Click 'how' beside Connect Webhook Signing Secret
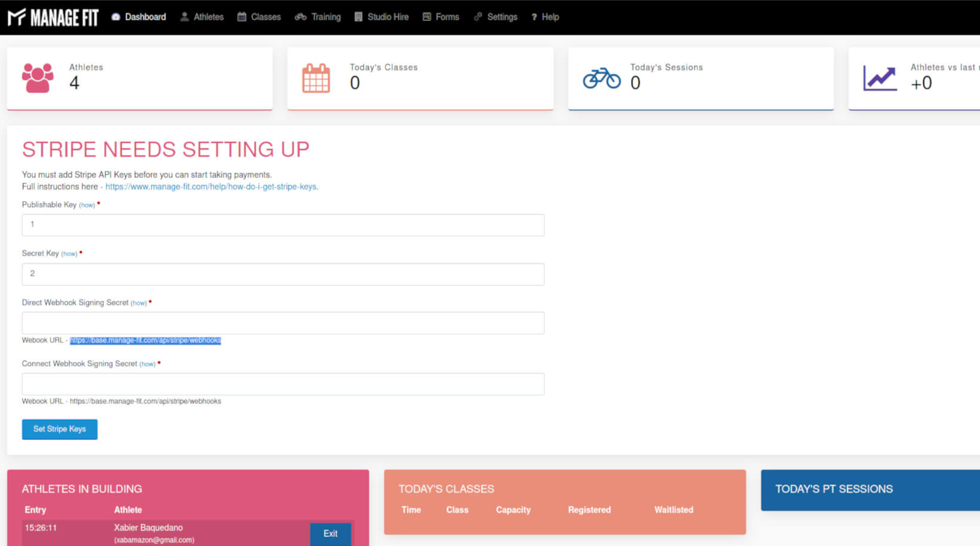Image resolution: width=980 pixels, height=546 pixels. [x=148, y=364]
